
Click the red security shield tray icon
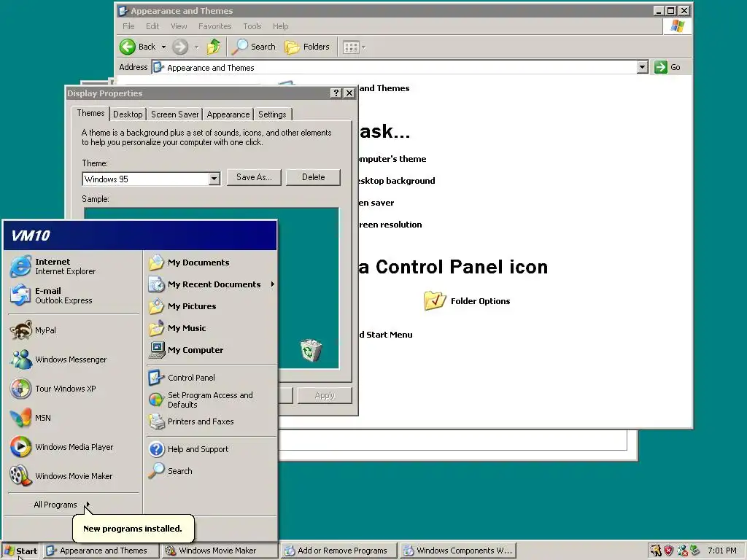pyautogui.click(x=669, y=551)
